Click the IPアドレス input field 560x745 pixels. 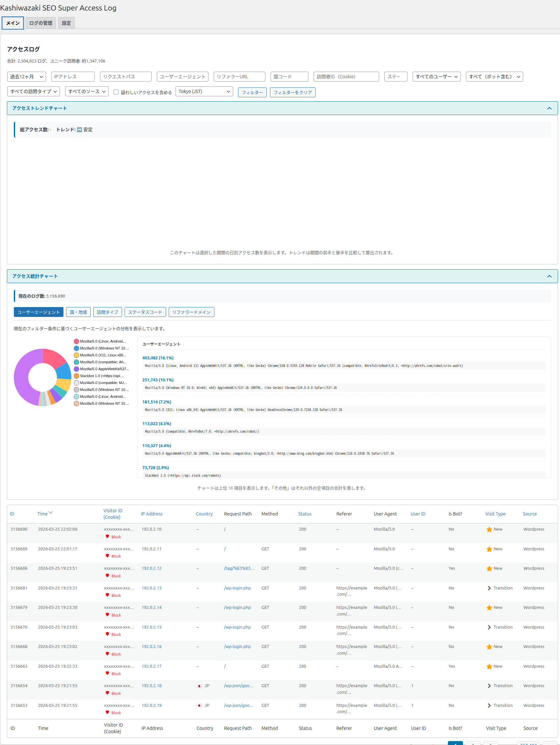pyautogui.click(x=73, y=77)
